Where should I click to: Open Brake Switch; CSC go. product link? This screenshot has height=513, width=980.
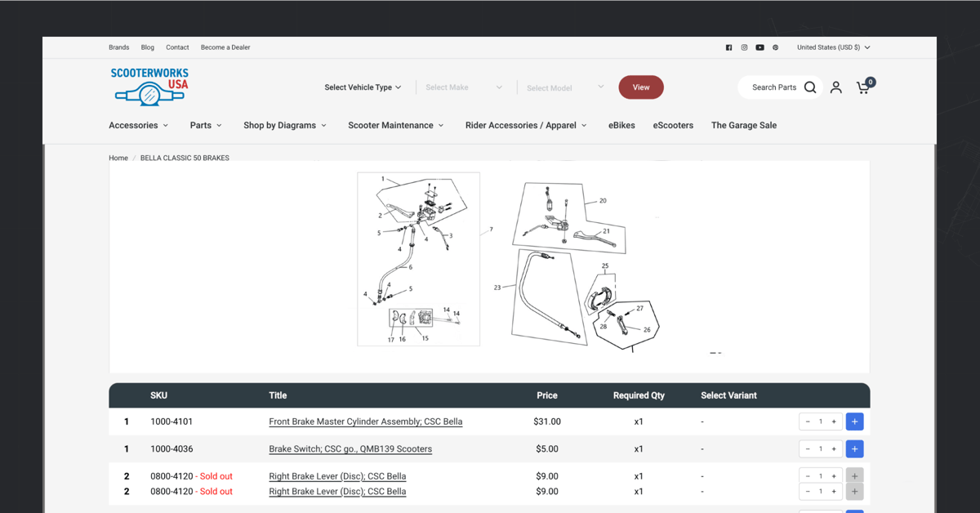pyautogui.click(x=350, y=448)
